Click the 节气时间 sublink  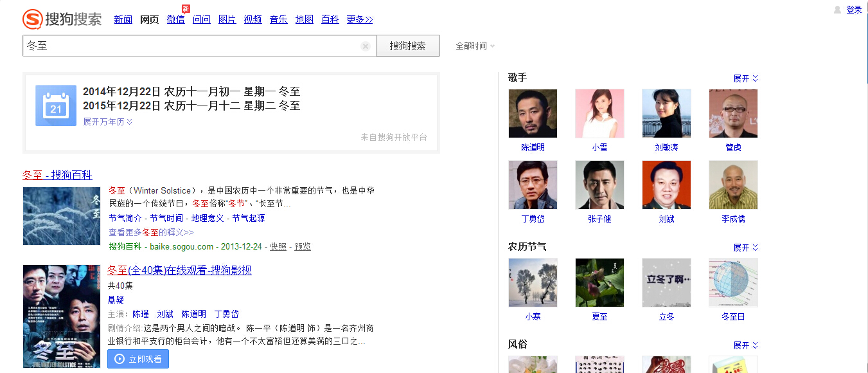(166, 218)
